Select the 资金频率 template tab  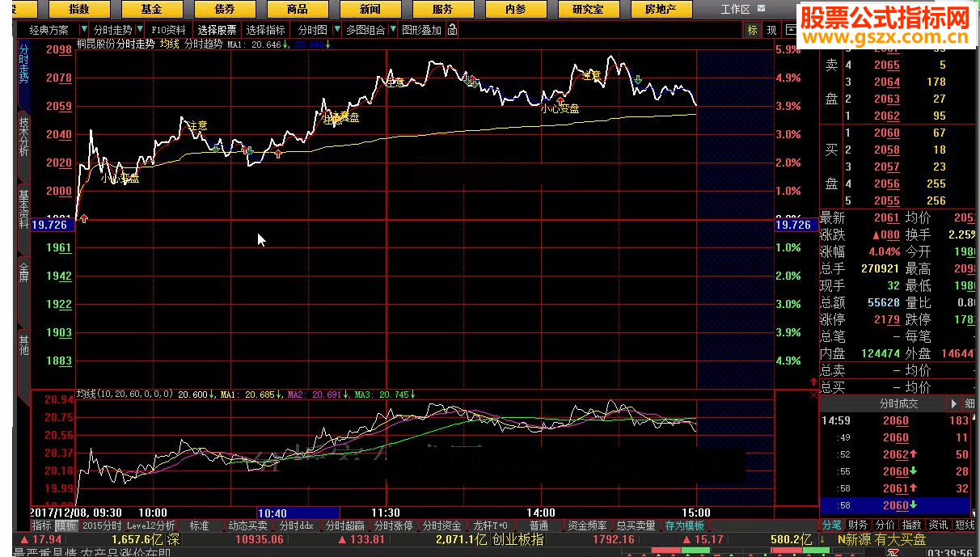(x=588, y=525)
